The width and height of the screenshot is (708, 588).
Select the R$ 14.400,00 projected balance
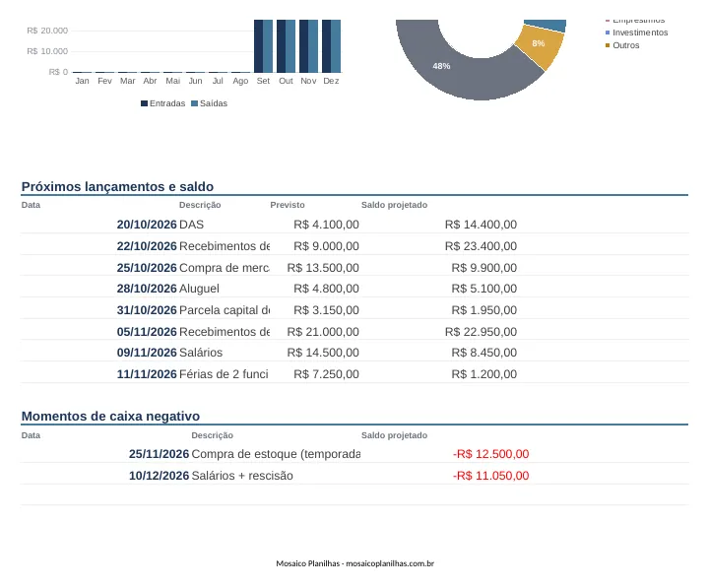[481, 225]
